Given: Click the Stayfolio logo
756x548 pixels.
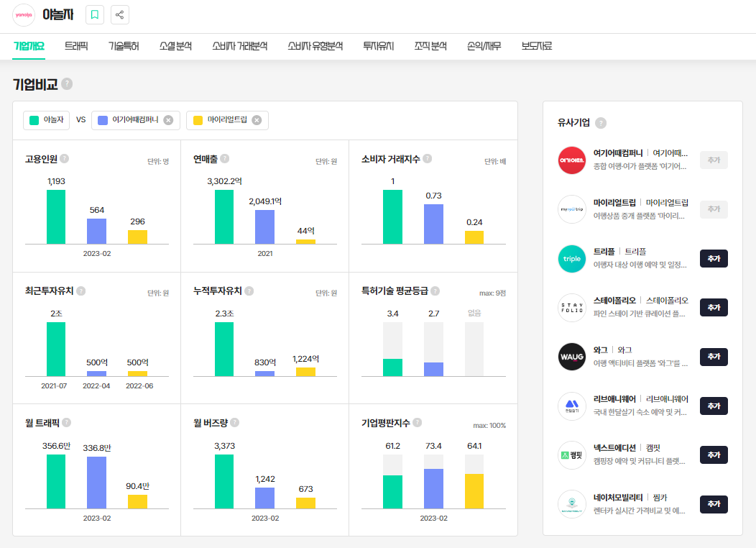Looking at the screenshot, I should tap(572, 308).
